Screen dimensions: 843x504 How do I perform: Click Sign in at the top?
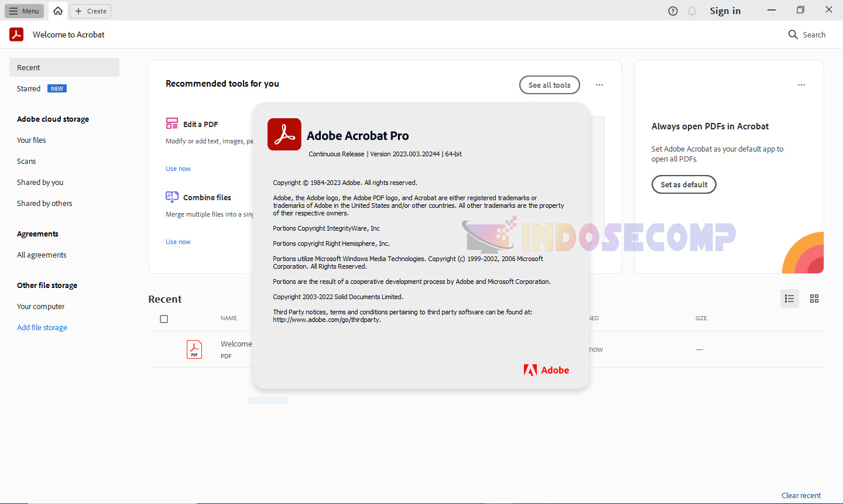725,11
